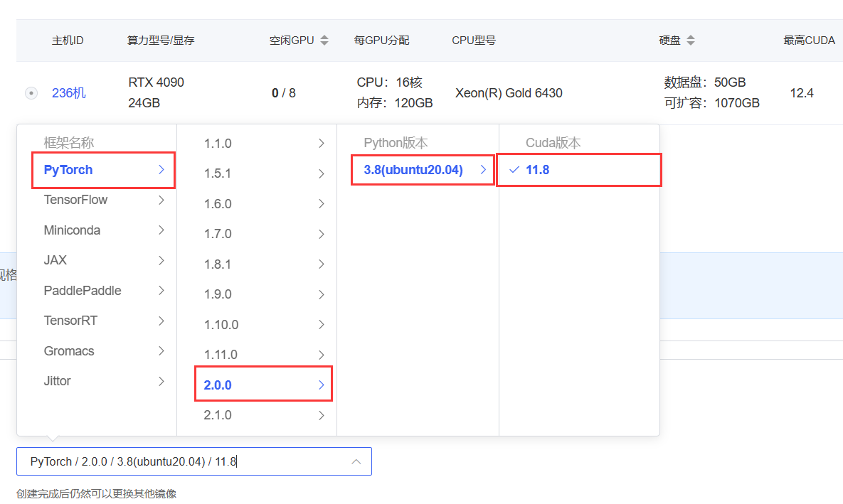Check the Cuda 11.8 option
This screenshot has height=504, width=843.
coord(538,170)
